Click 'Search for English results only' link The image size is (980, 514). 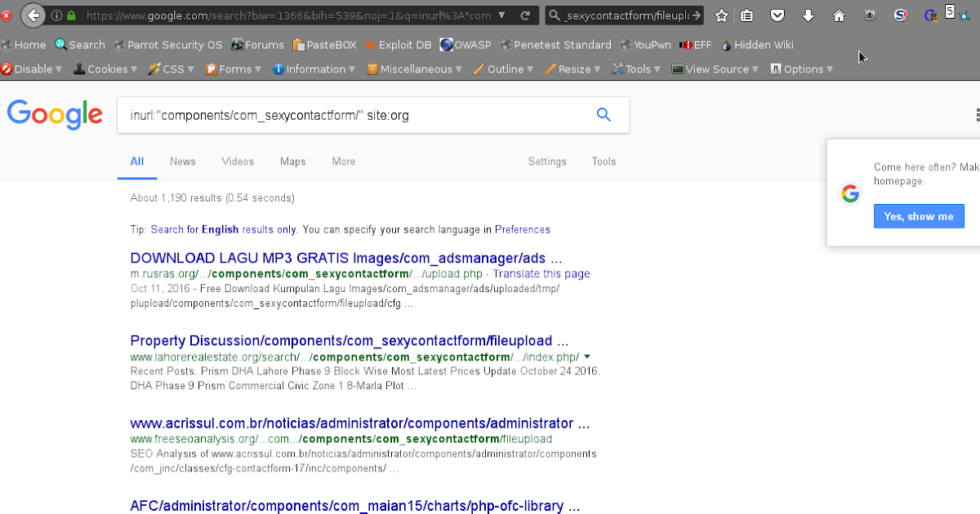(x=224, y=229)
